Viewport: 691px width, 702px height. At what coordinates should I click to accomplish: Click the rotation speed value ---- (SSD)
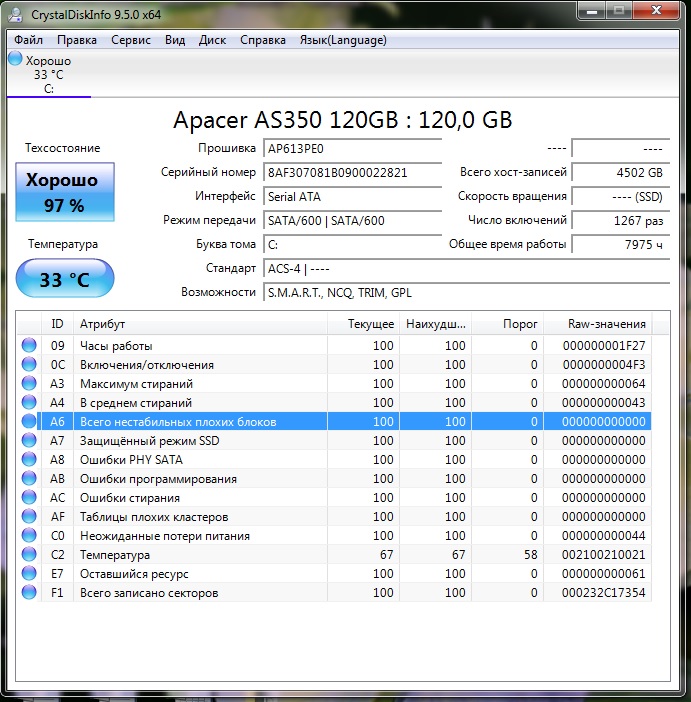621,197
